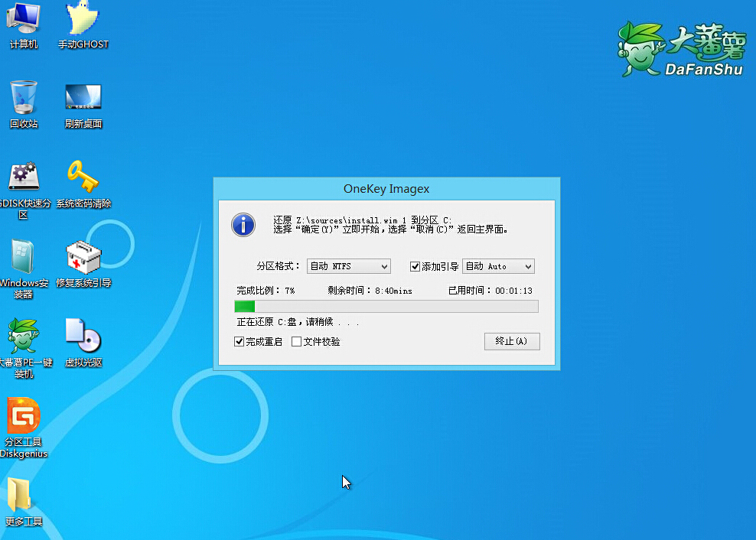Expand the 自动 Auto boot dropdown
The image size is (756, 540).
[498, 266]
